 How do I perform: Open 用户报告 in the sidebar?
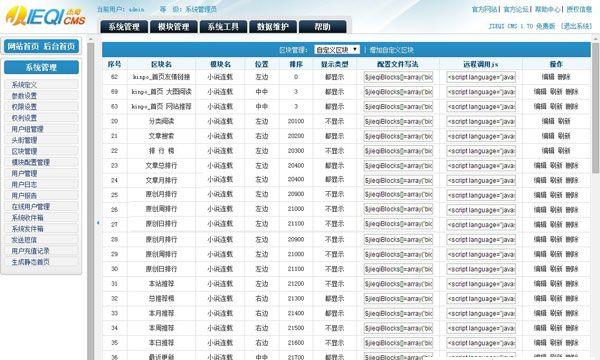pos(24,195)
